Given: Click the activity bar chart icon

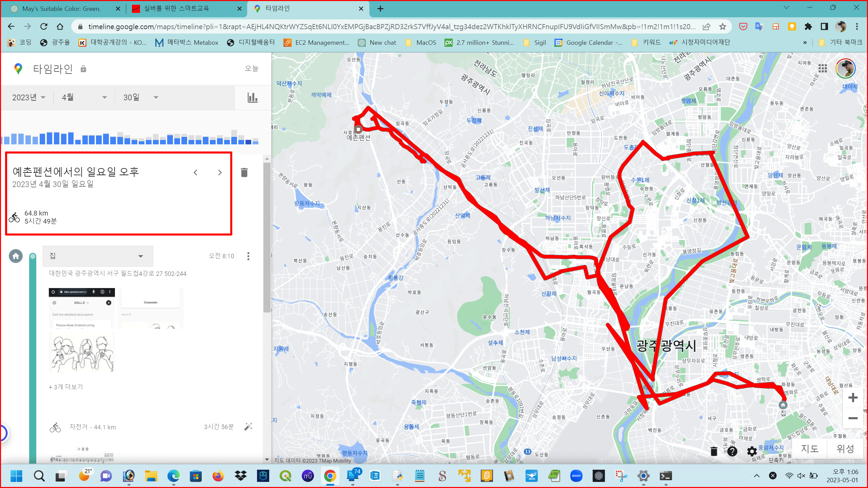Looking at the screenshot, I should [x=252, y=98].
